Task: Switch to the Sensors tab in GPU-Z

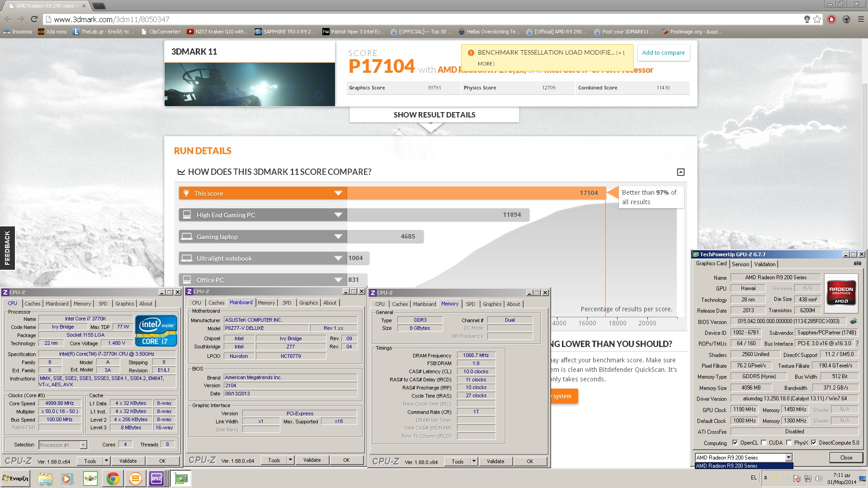Action: point(741,264)
